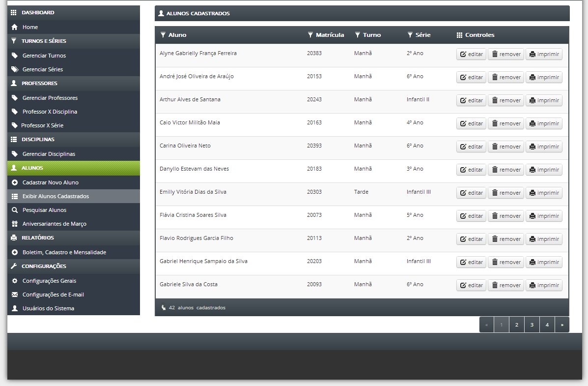Image resolution: width=588 pixels, height=386 pixels.
Task: Click the filter icon next to Matrícula header
Action: tap(310, 35)
